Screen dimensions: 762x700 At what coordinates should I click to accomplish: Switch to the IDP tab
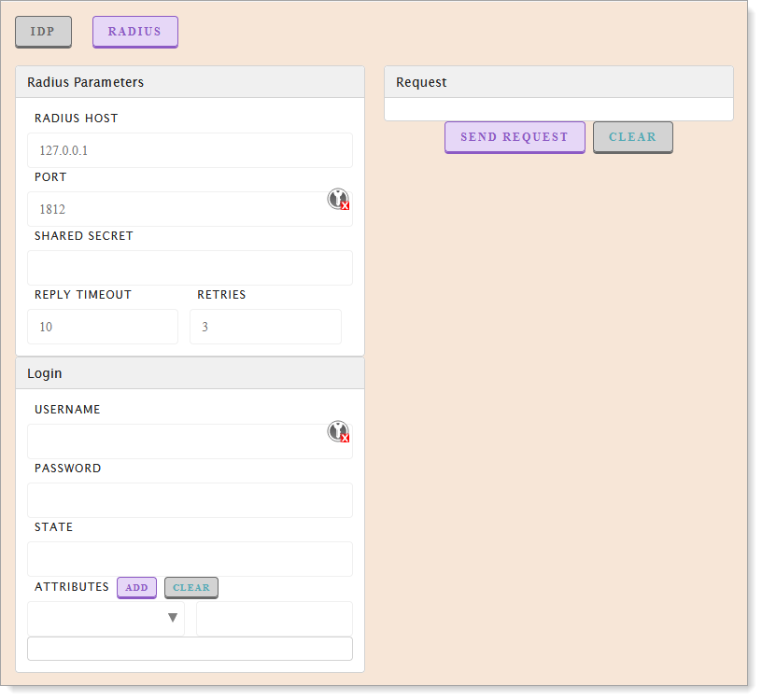coord(43,31)
